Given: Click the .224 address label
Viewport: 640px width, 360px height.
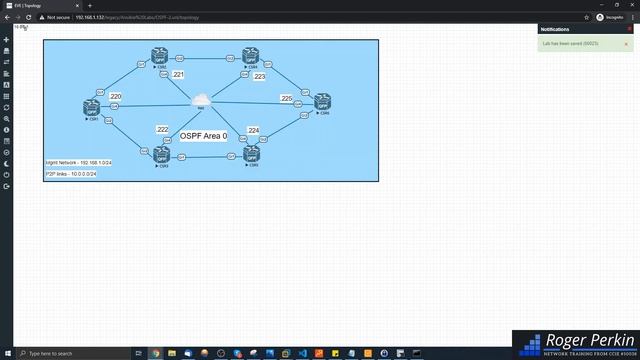Looking at the screenshot, I should tap(253, 130).
